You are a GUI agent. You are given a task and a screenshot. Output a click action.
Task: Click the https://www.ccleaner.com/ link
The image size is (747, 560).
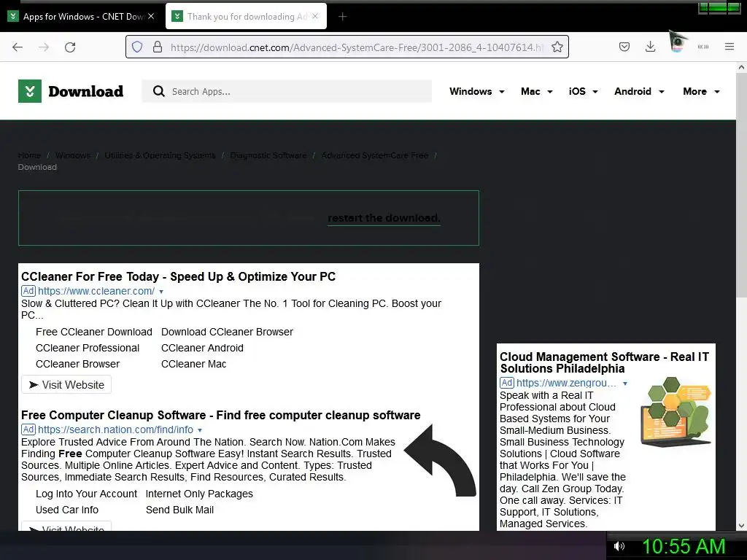pyautogui.click(x=96, y=291)
